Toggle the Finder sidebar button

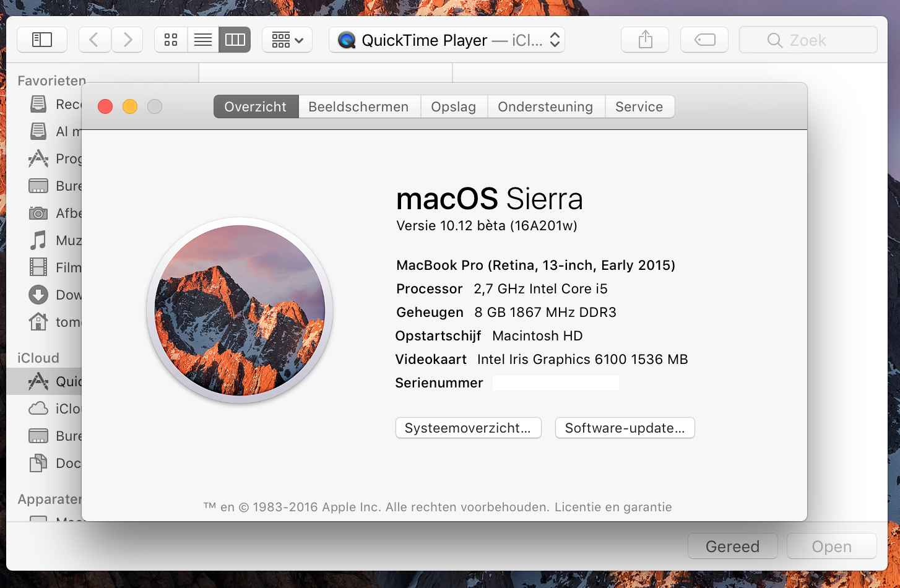click(42, 40)
